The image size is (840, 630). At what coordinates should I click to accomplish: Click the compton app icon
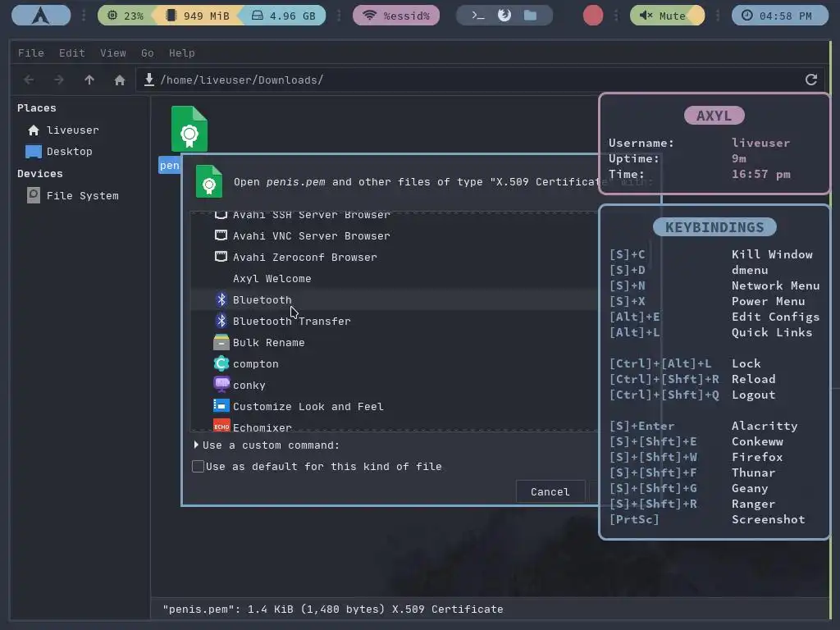coord(221,363)
